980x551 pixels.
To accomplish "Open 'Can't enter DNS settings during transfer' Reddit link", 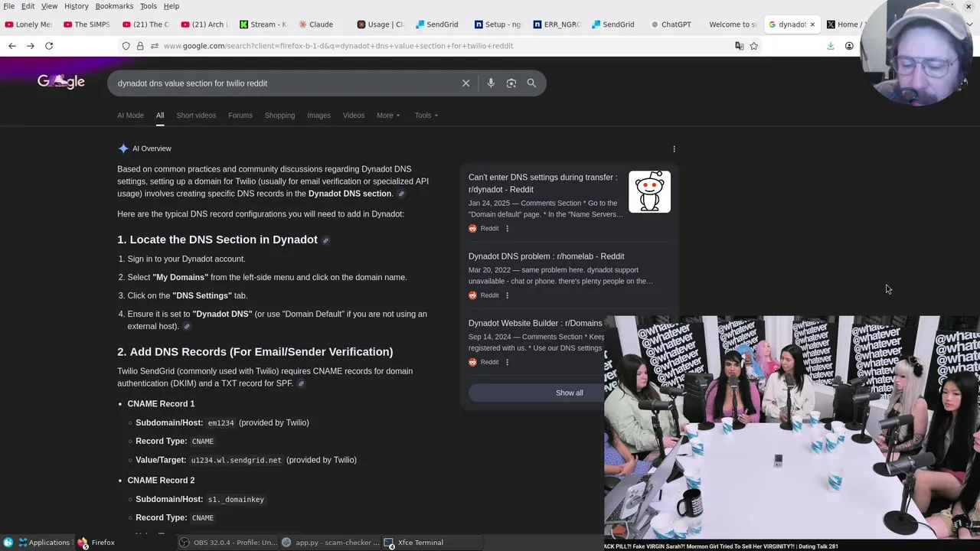I will point(543,184).
